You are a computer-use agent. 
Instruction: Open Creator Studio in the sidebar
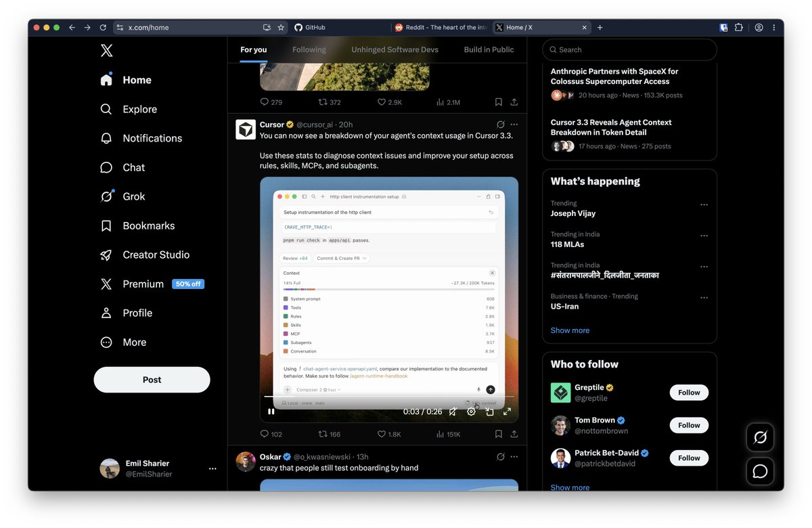click(x=145, y=255)
